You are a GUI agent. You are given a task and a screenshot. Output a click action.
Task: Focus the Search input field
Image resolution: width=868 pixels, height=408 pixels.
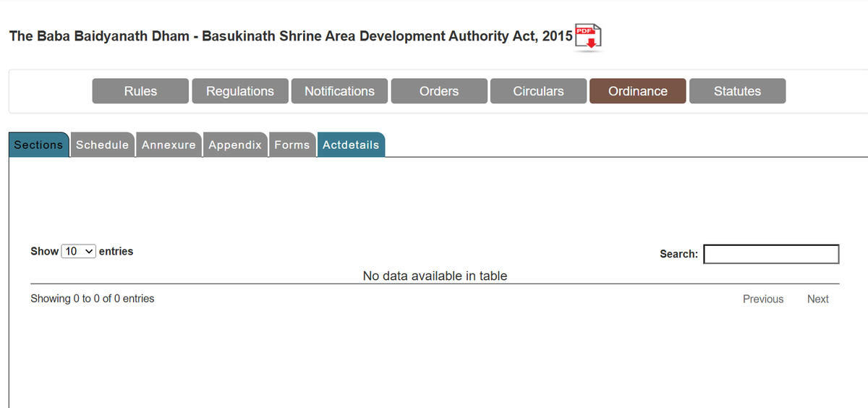[771, 254]
